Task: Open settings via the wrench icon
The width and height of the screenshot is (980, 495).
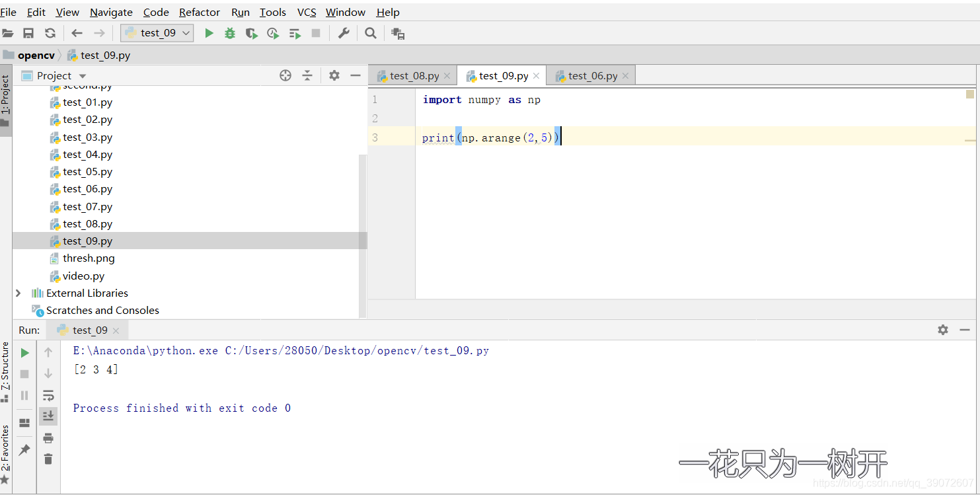Action: tap(344, 33)
